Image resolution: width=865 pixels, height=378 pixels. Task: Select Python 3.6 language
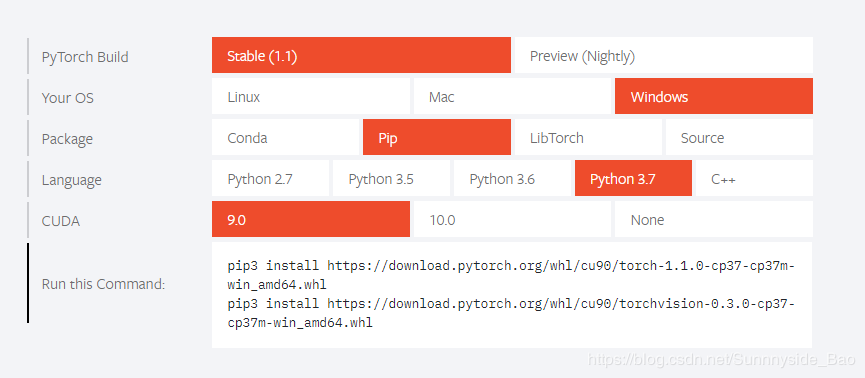point(512,178)
